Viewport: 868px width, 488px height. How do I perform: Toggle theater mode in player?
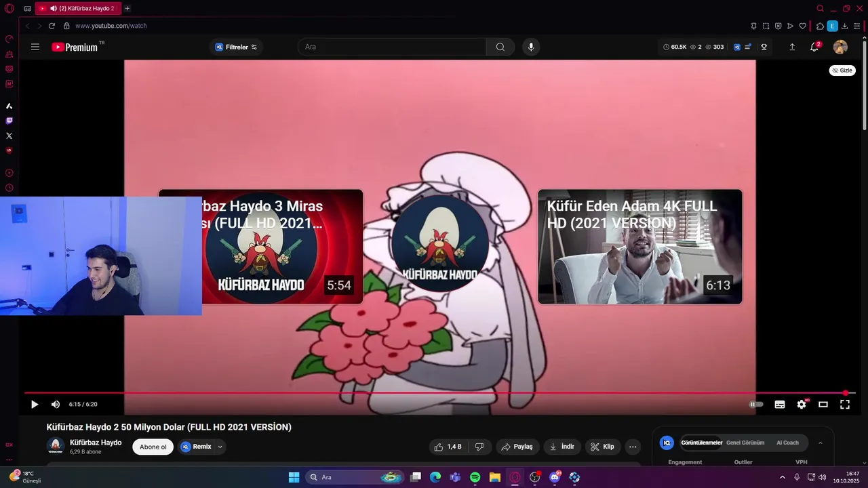823,404
